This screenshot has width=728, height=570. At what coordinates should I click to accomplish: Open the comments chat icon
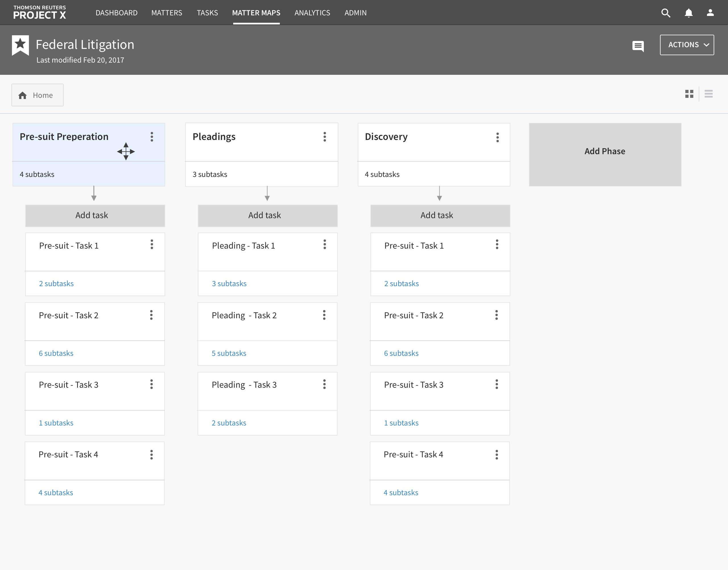tap(638, 46)
